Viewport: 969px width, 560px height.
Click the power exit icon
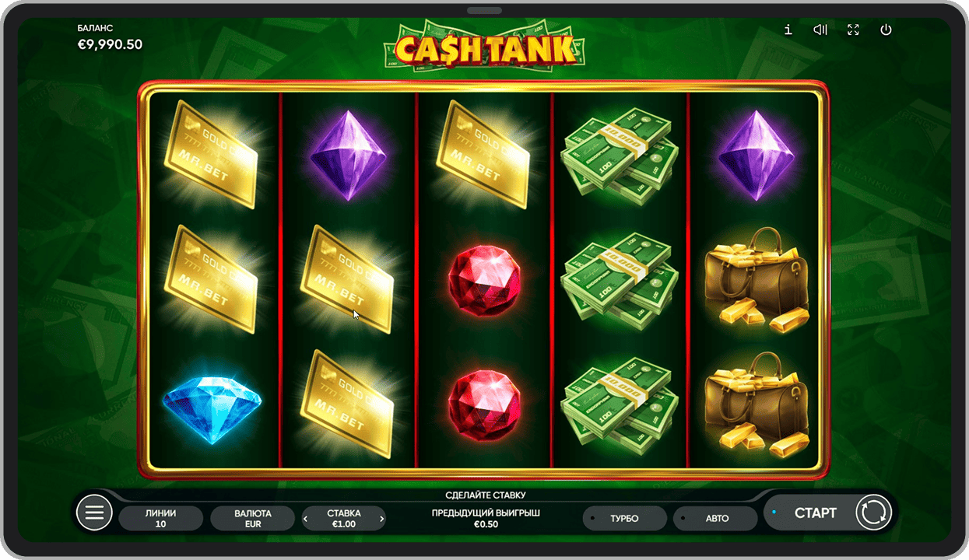click(886, 30)
